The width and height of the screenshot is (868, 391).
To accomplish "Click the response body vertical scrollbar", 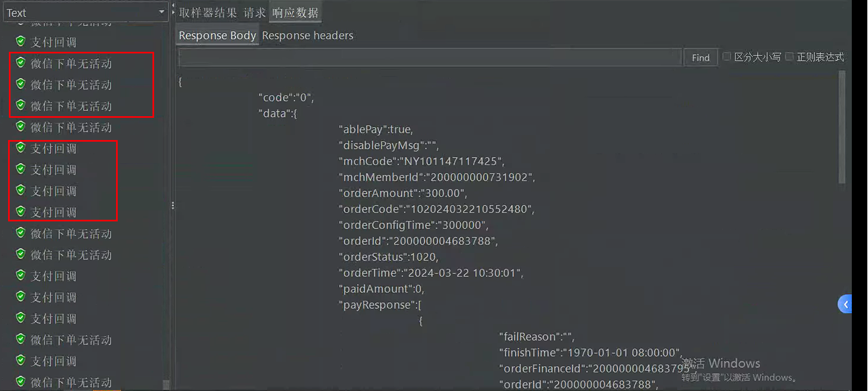I will pyautogui.click(x=842, y=127).
